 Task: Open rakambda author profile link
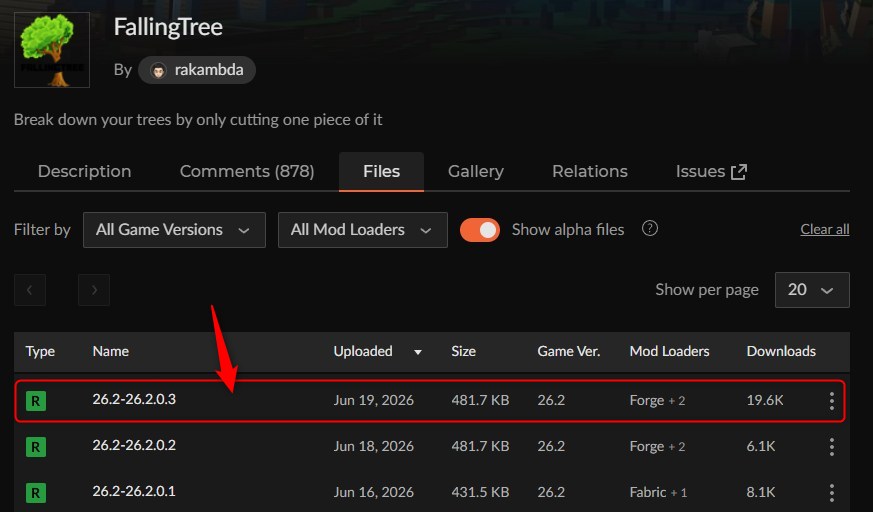[197, 70]
